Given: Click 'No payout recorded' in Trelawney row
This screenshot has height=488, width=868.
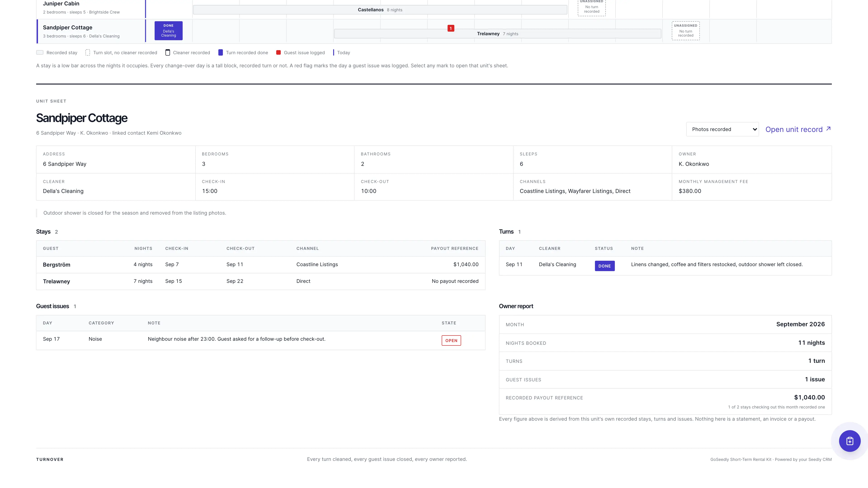Looking at the screenshot, I should (x=455, y=281).
